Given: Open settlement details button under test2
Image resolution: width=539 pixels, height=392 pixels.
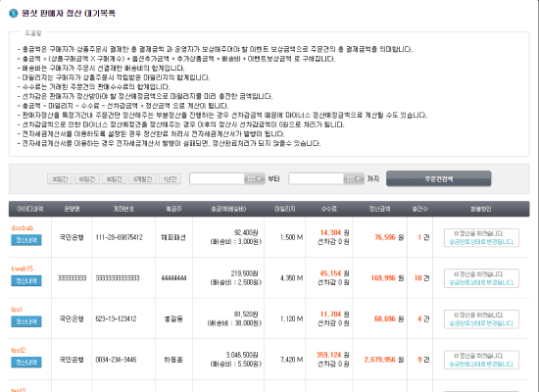Looking at the screenshot, I should 26,362.
